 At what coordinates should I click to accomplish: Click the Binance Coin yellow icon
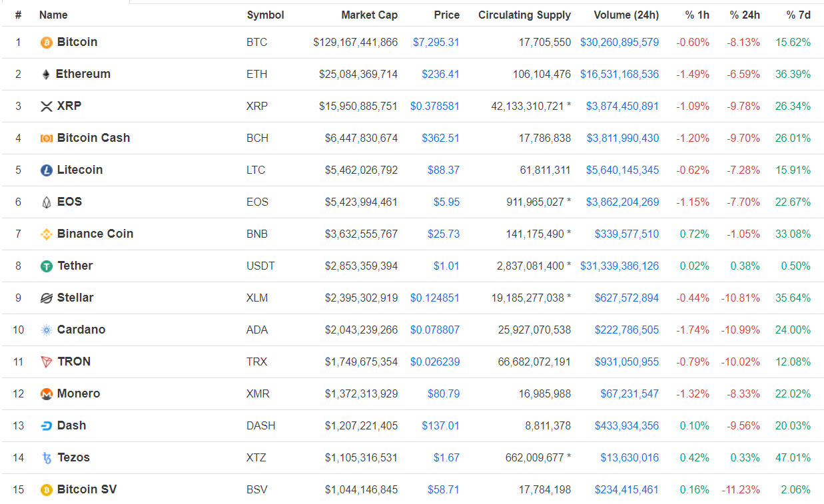pyautogui.click(x=47, y=234)
